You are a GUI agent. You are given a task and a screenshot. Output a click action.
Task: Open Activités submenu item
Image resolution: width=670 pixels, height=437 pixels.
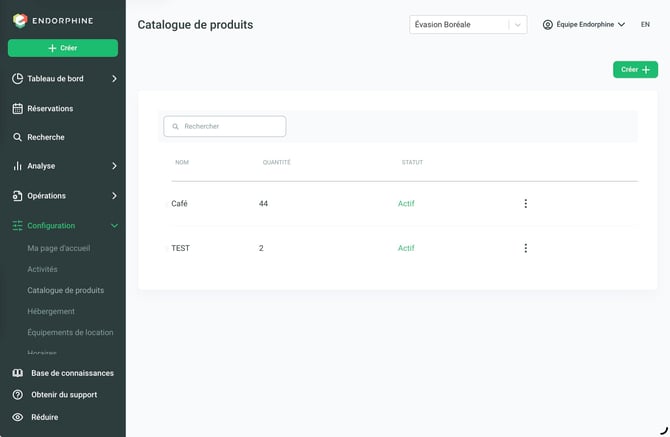coord(42,269)
